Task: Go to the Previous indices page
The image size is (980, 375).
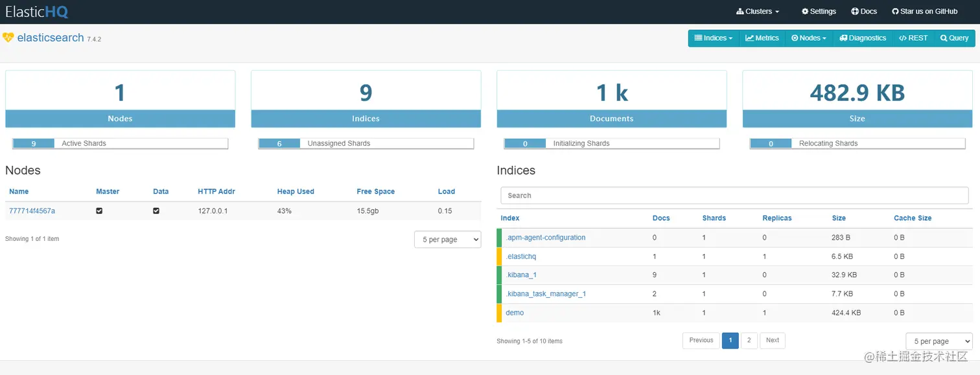Action: click(701, 341)
